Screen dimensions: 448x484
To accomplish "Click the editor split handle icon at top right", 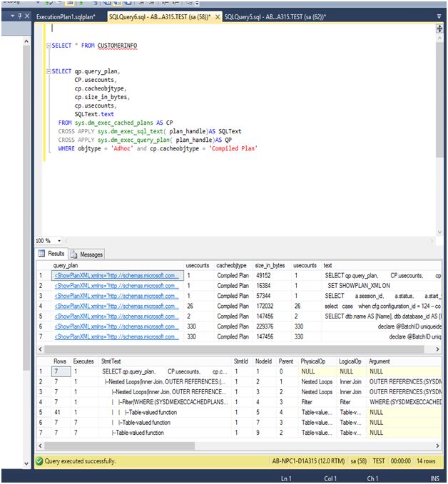I will [439, 29].
